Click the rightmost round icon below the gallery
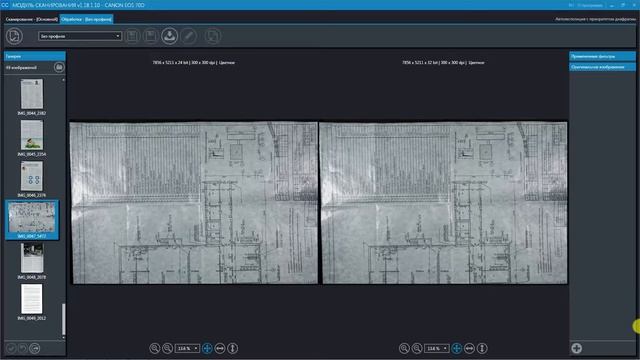 click(x=35, y=348)
